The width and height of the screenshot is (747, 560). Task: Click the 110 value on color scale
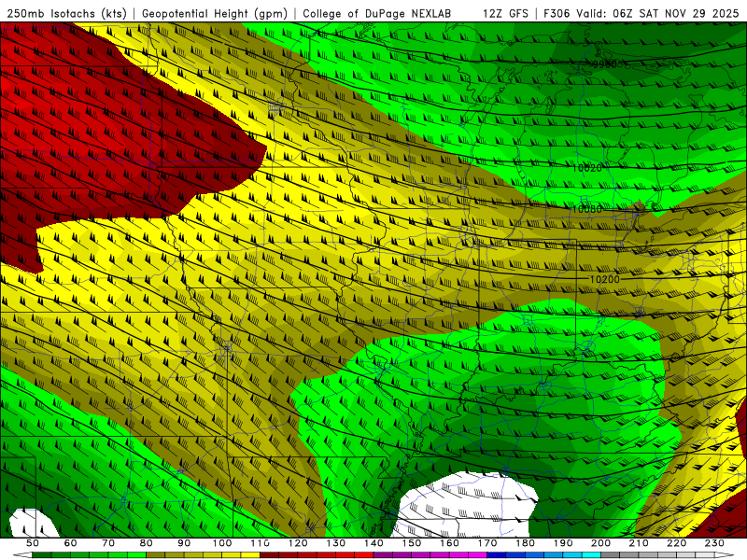(x=260, y=543)
